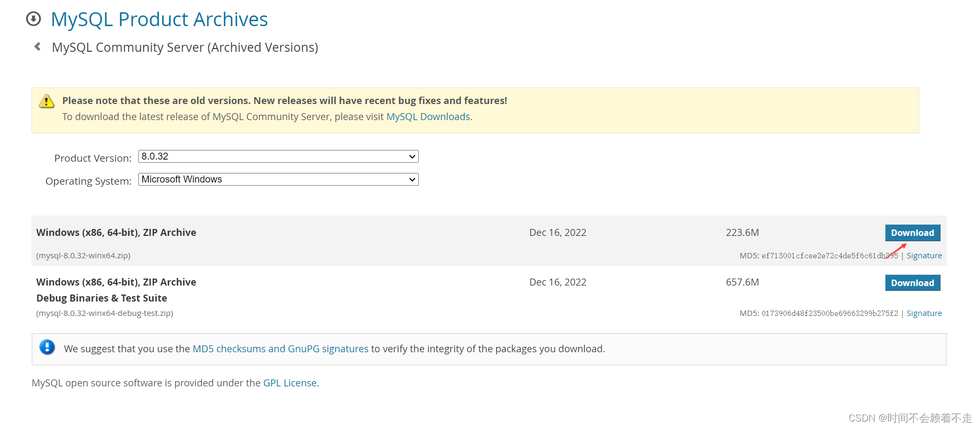Click file name (mysql-8.0.32-winx64.zip)

click(x=83, y=256)
